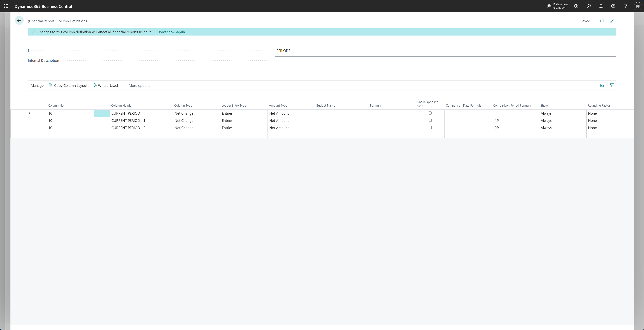
Task: Click the help question mark icon
Action: 625,6
